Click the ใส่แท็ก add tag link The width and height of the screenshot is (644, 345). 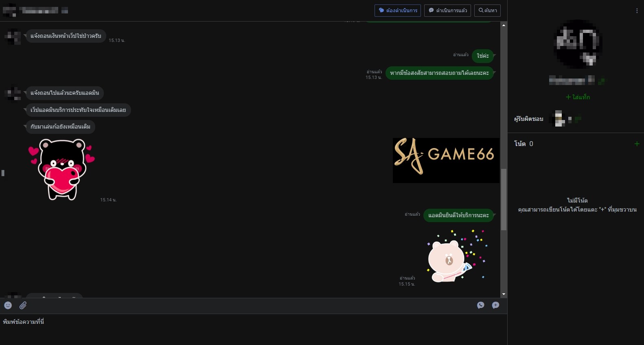click(x=578, y=97)
